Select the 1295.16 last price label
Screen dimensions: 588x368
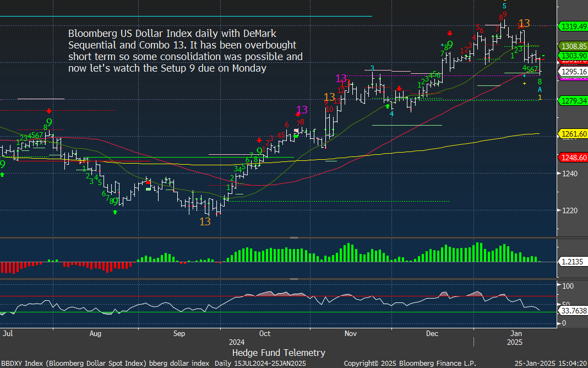(573, 72)
